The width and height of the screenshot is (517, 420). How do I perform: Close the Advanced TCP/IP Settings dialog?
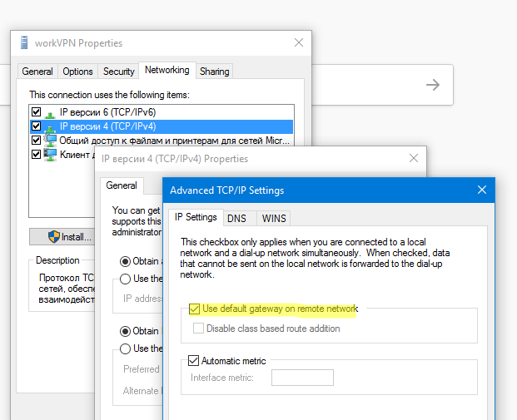(482, 190)
